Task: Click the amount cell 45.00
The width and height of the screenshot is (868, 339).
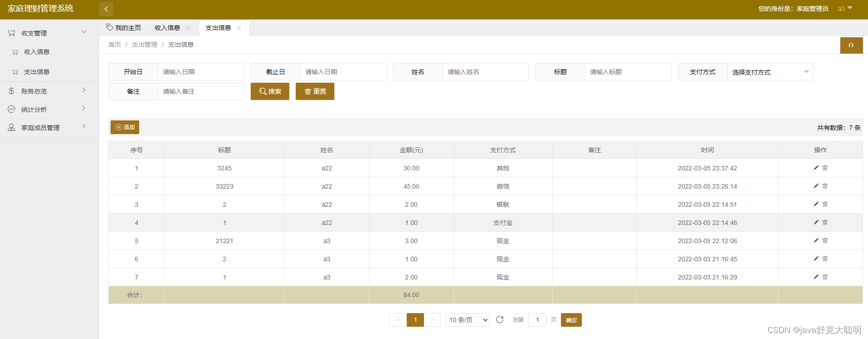Action: [x=411, y=186]
